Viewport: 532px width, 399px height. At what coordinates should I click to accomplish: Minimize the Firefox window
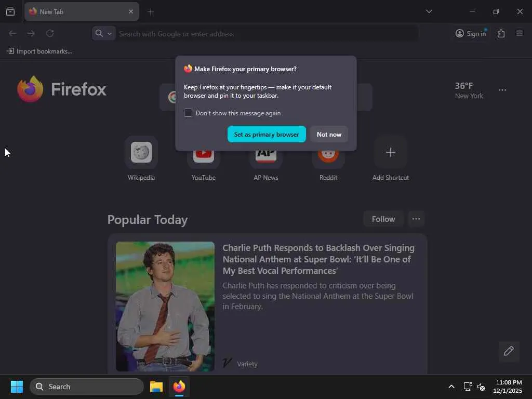[472, 11]
